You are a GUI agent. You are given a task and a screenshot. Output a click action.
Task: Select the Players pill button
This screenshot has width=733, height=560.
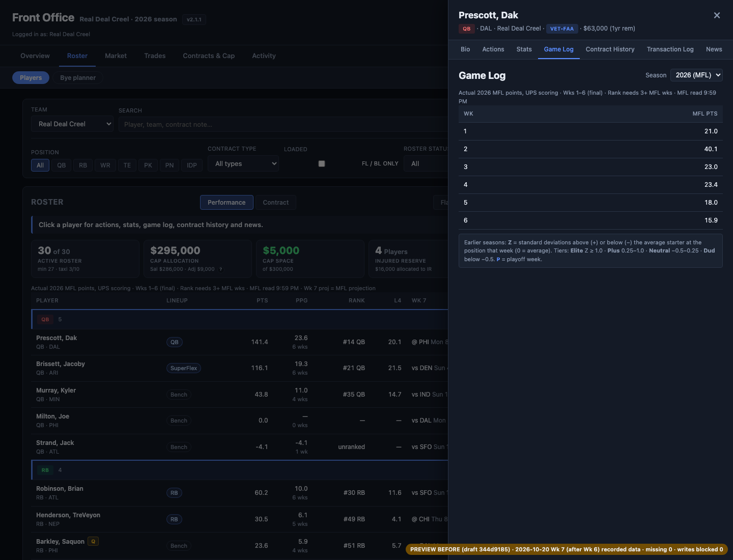[x=31, y=78]
